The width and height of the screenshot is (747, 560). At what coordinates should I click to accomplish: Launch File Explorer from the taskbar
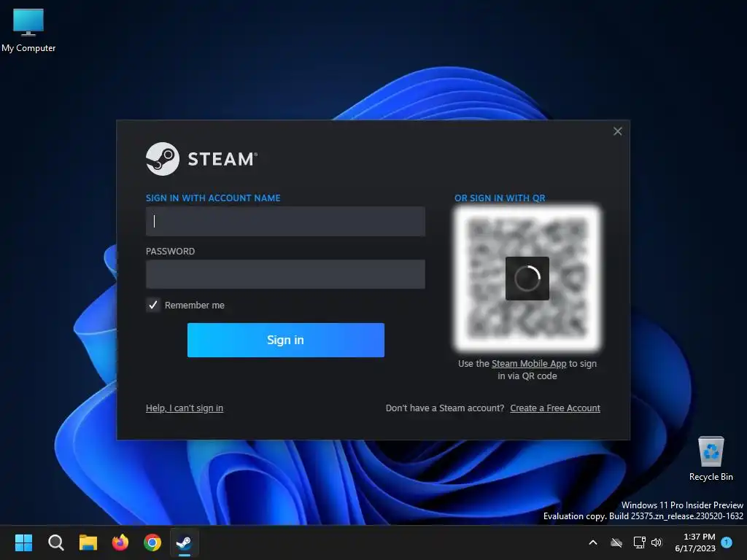click(x=88, y=542)
